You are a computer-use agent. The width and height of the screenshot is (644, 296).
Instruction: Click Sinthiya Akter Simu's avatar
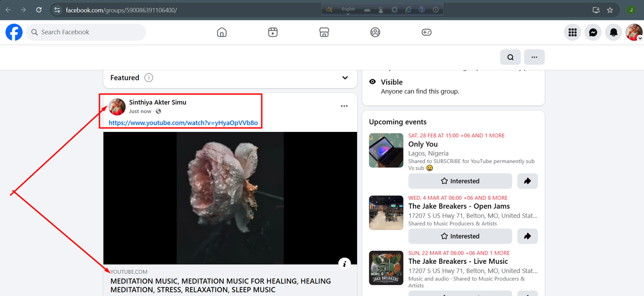(117, 107)
